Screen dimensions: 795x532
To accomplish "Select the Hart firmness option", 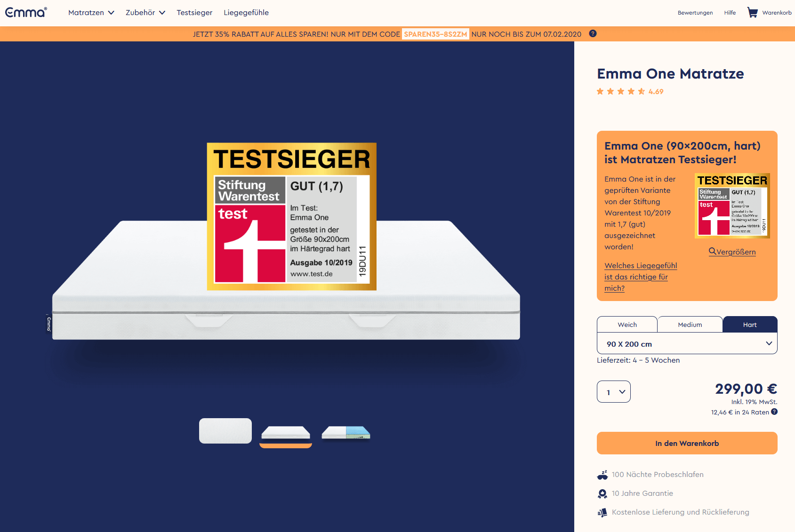I will 749,325.
